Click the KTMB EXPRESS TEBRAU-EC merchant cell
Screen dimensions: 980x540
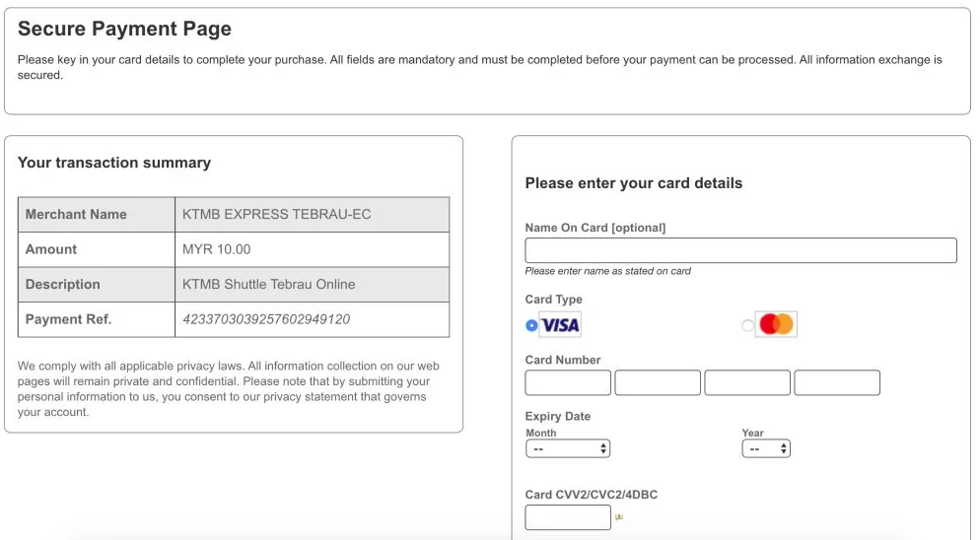[x=312, y=215]
